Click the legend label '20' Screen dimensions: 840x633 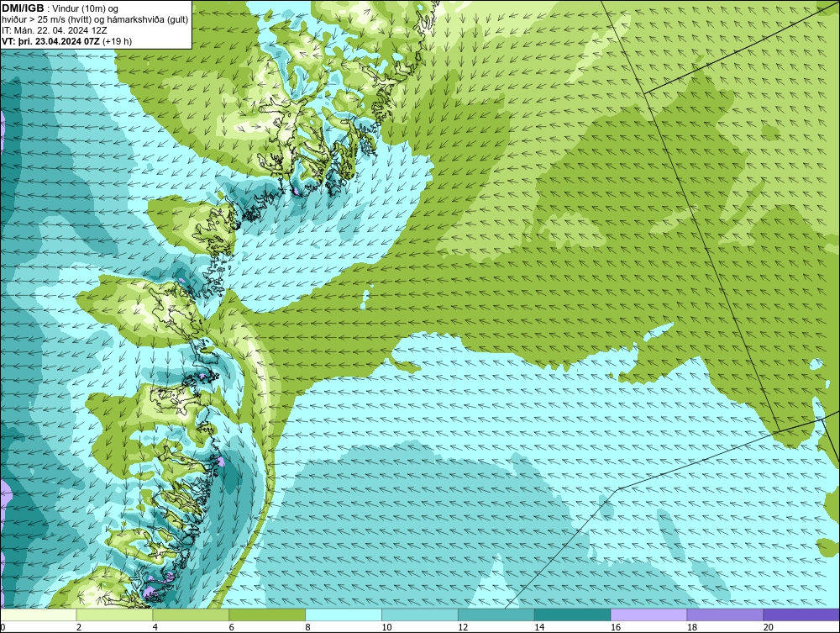click(x=769, y=627)
